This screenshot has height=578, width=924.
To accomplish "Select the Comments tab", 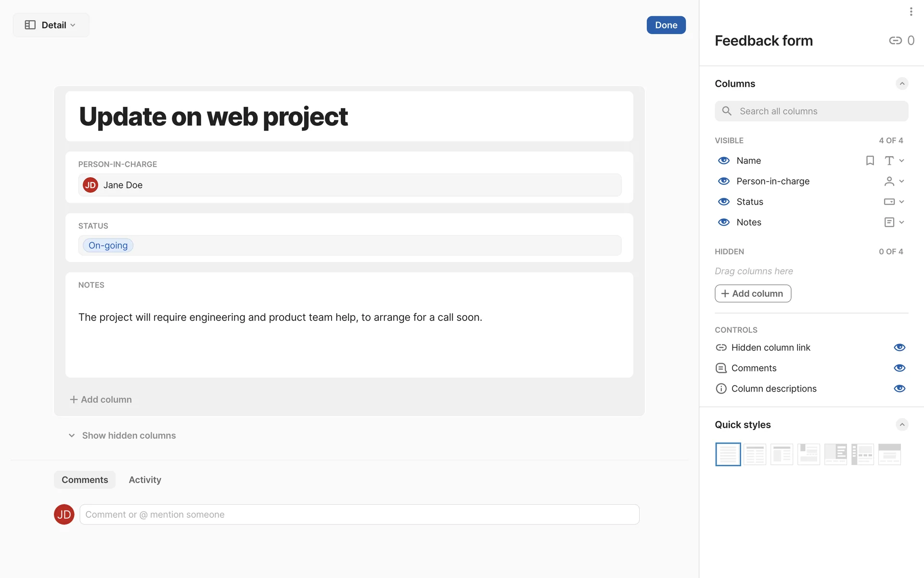I will (85, 480).
